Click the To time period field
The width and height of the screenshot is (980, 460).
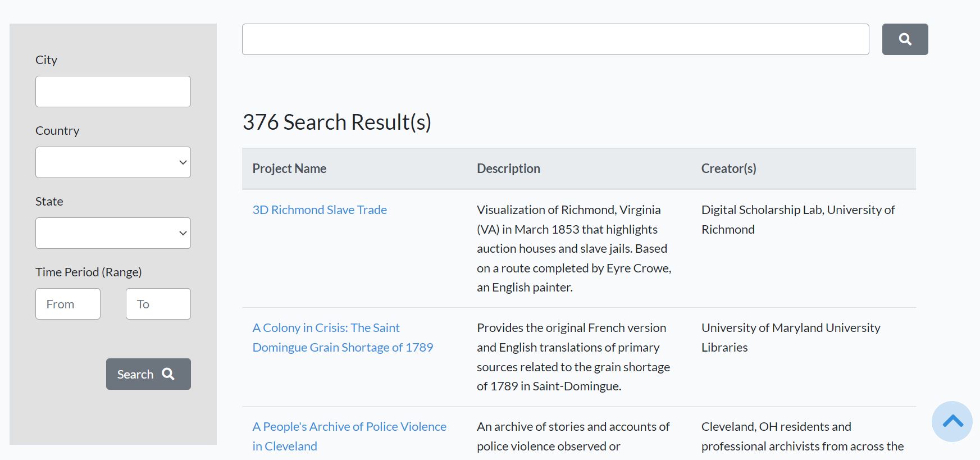(158, 303)
